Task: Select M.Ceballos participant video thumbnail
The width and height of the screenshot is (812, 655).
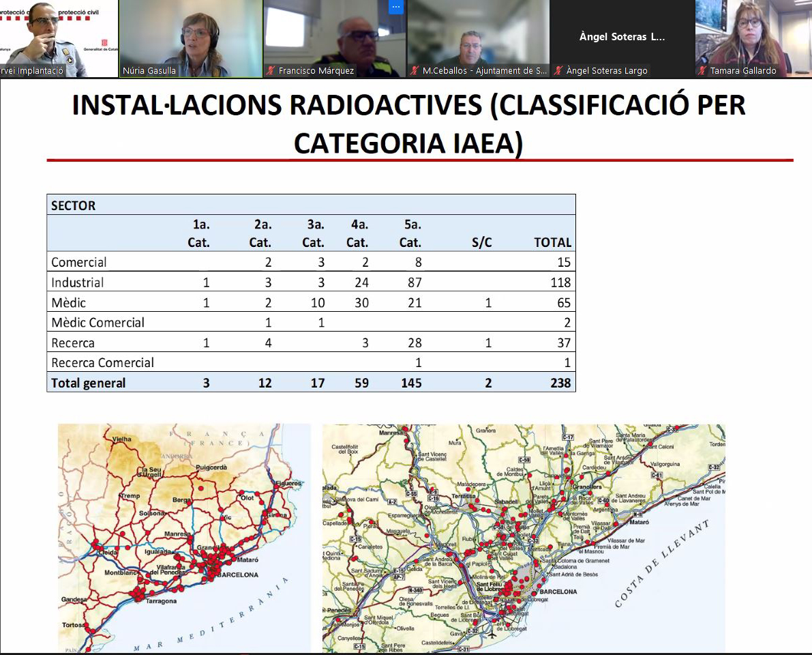Action: 479,39
